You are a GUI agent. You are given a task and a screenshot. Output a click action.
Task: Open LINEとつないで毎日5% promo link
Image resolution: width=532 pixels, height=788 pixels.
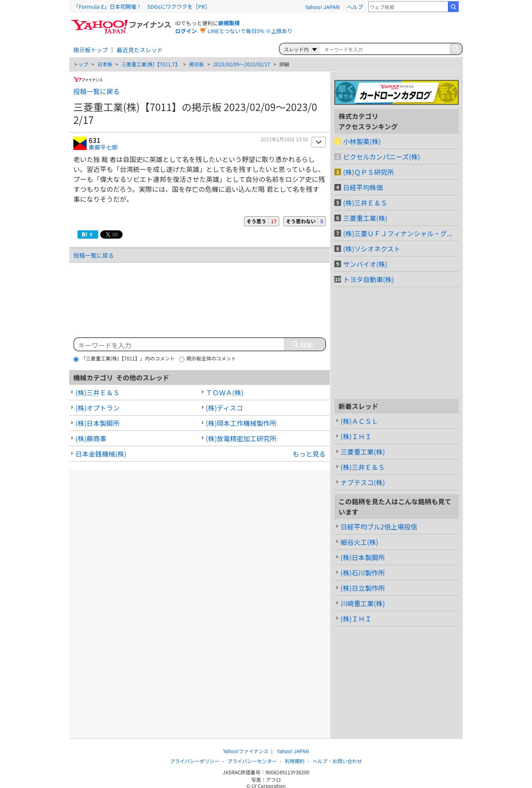tap(249, 31)
